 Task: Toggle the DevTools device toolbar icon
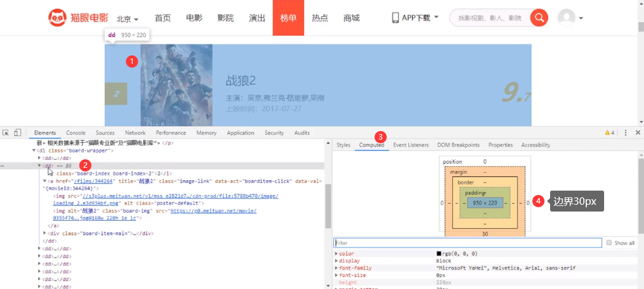click(x=17, y=133)
